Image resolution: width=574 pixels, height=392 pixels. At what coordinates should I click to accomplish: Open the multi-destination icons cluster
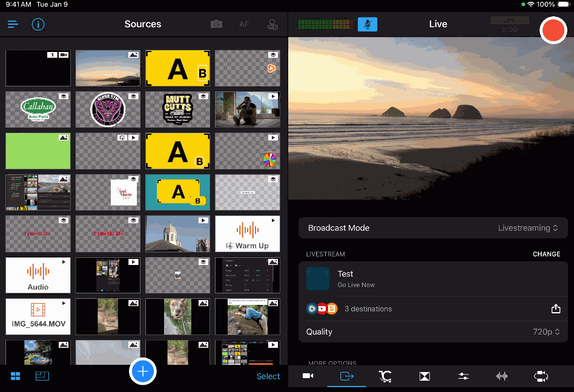322,309
